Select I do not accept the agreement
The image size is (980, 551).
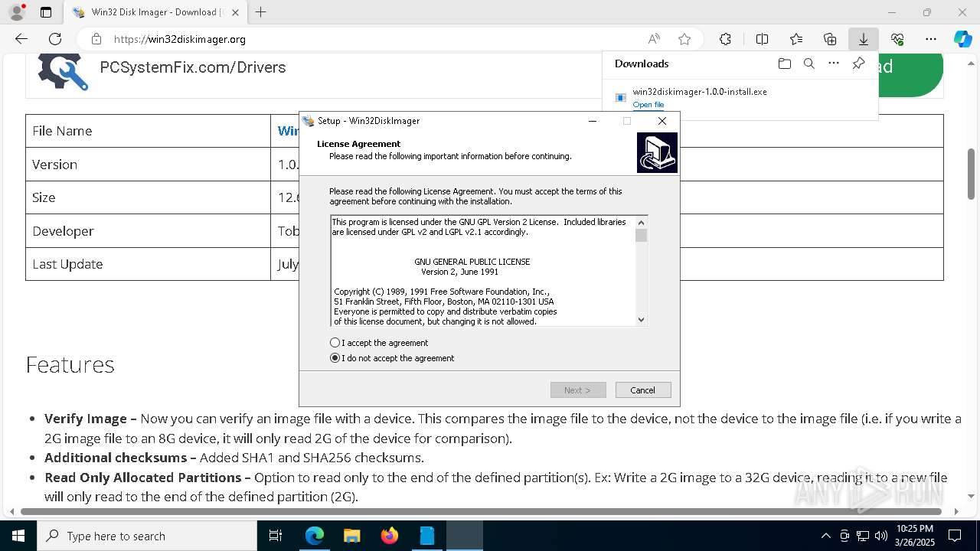click(x=335, y=358)
